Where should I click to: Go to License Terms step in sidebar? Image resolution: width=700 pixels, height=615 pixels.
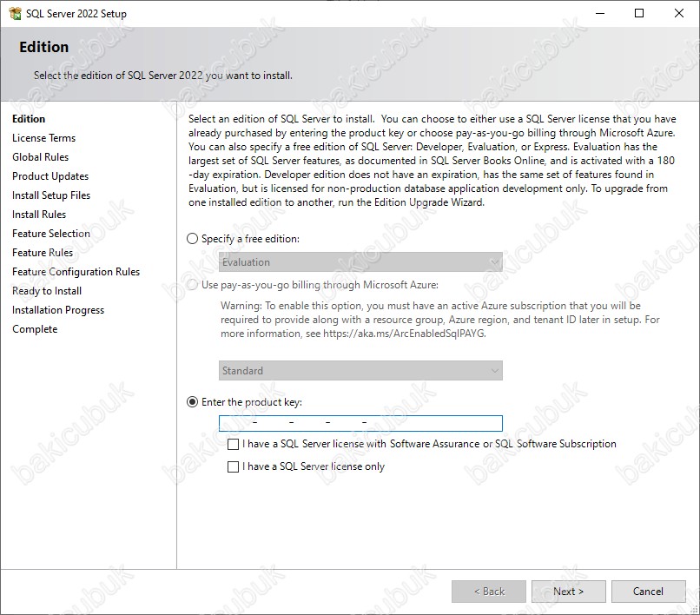click(x=43, y=138)
